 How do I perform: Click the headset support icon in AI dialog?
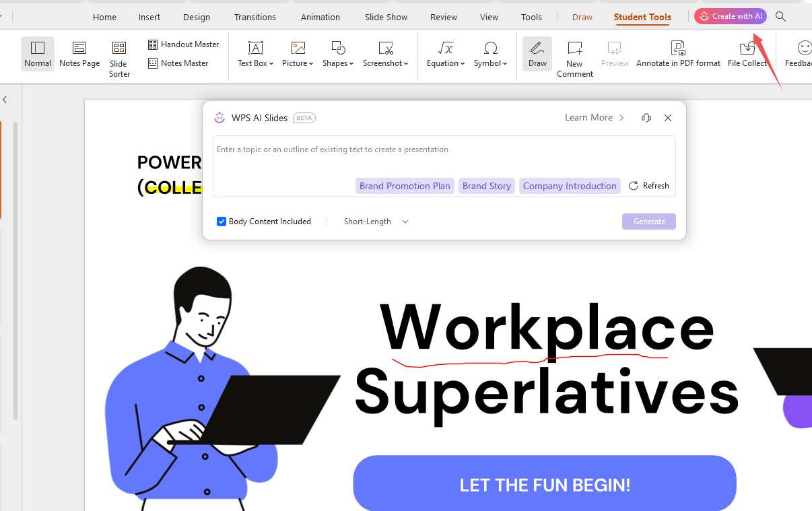[x=646, y=118]
